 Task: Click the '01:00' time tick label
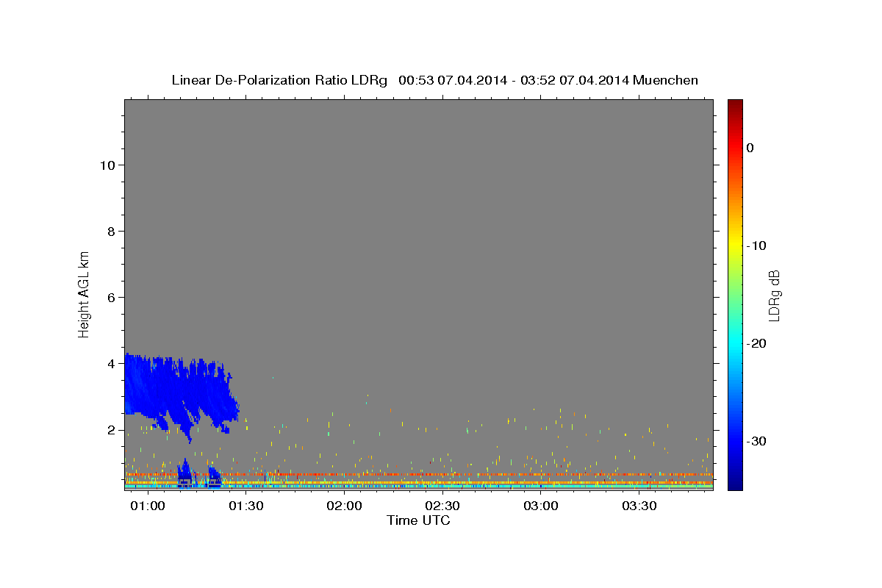(147, 506)
